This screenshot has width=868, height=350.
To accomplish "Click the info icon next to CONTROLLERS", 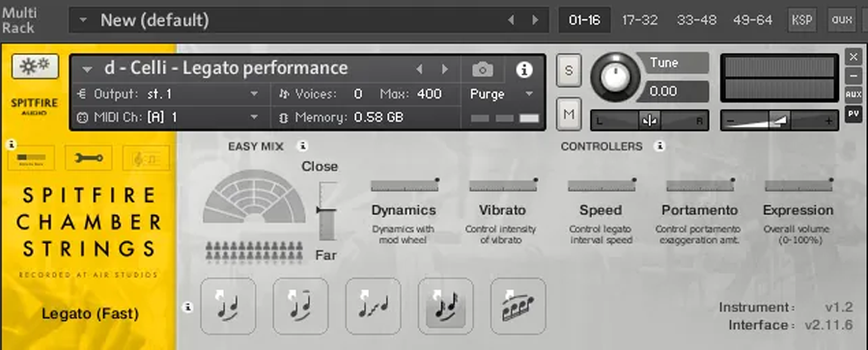I will click(658, 147).
